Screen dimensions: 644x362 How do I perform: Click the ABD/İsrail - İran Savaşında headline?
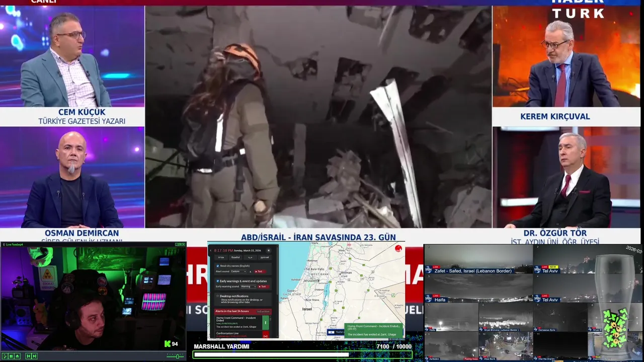318,237
